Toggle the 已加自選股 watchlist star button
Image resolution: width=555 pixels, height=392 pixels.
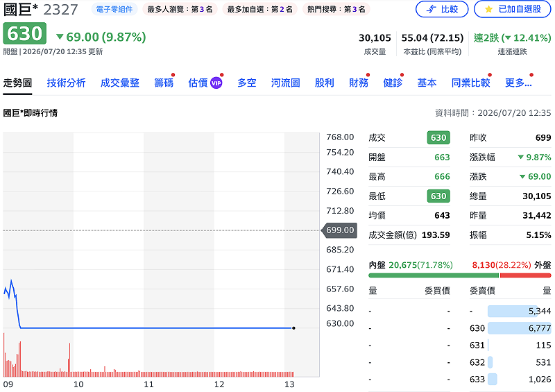(513, 9)
